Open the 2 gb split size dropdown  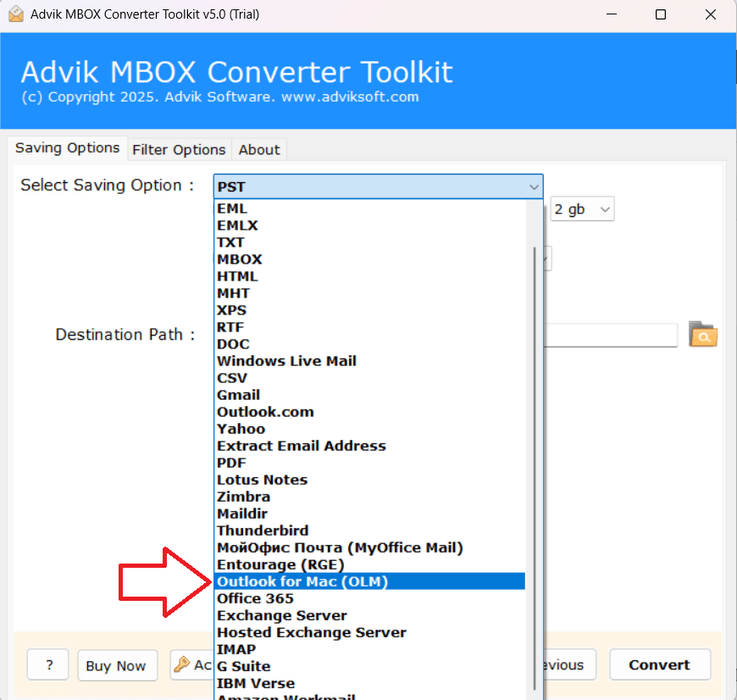[x=582, y=208]
